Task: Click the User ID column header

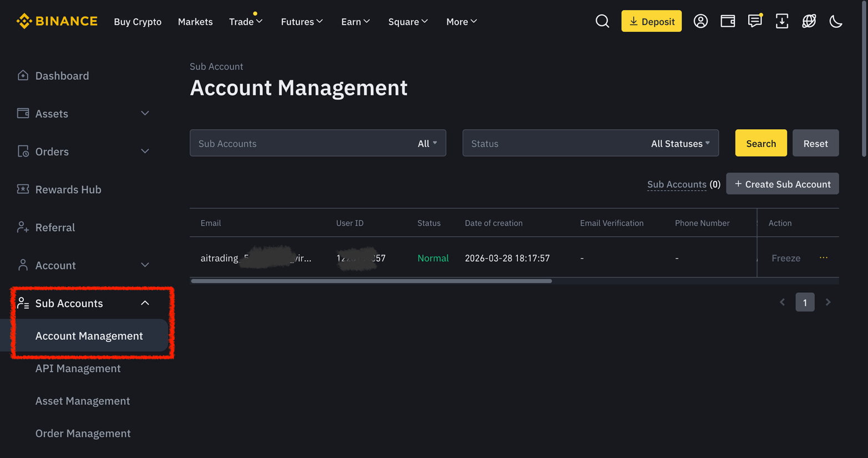Action: (x=350, y=223)
